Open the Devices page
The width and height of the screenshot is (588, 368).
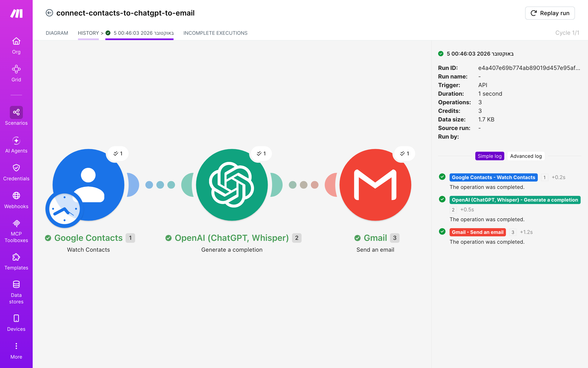[x=16, y=323]
